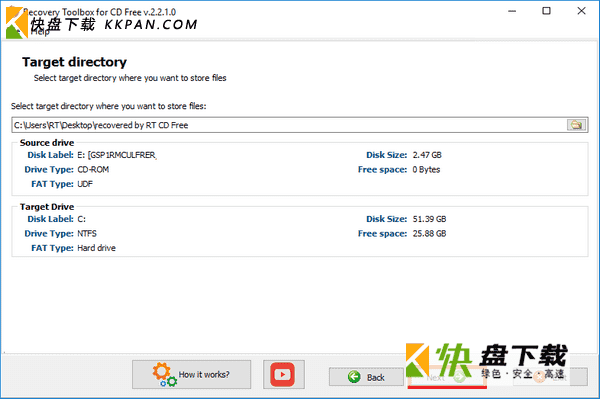Click the Source drive group label
Viewport: 600px width, 399px height.
(x=47, y=143)
